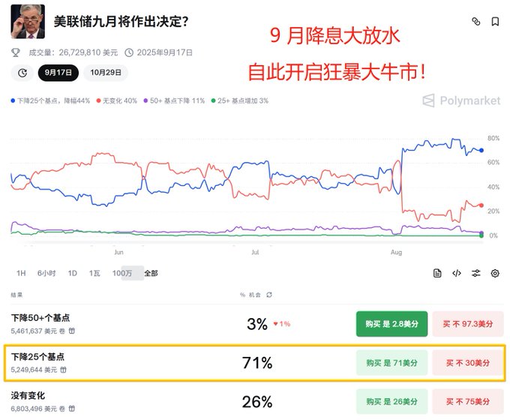Select the 1H time range
The image size is (510, 420).
pos(21,274)
